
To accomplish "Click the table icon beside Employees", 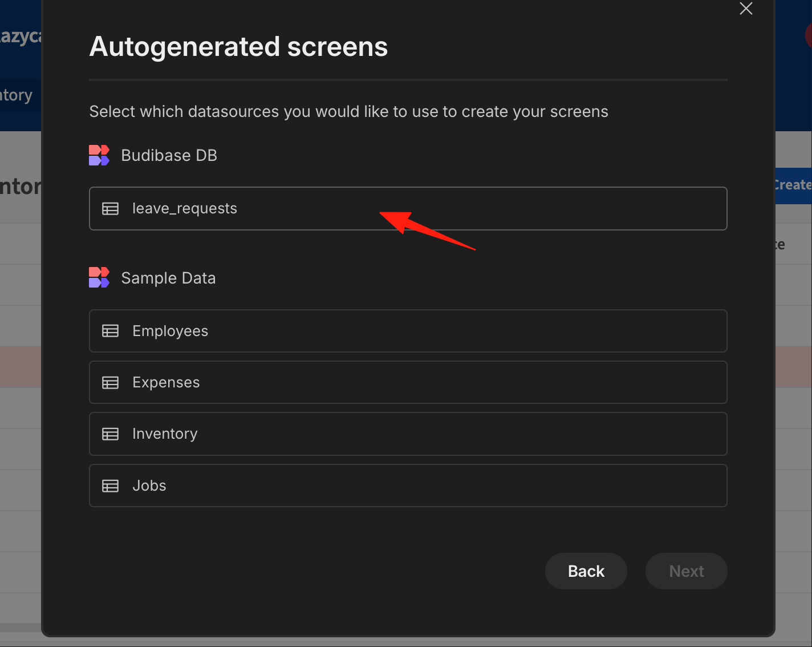I will coord(110,331).
